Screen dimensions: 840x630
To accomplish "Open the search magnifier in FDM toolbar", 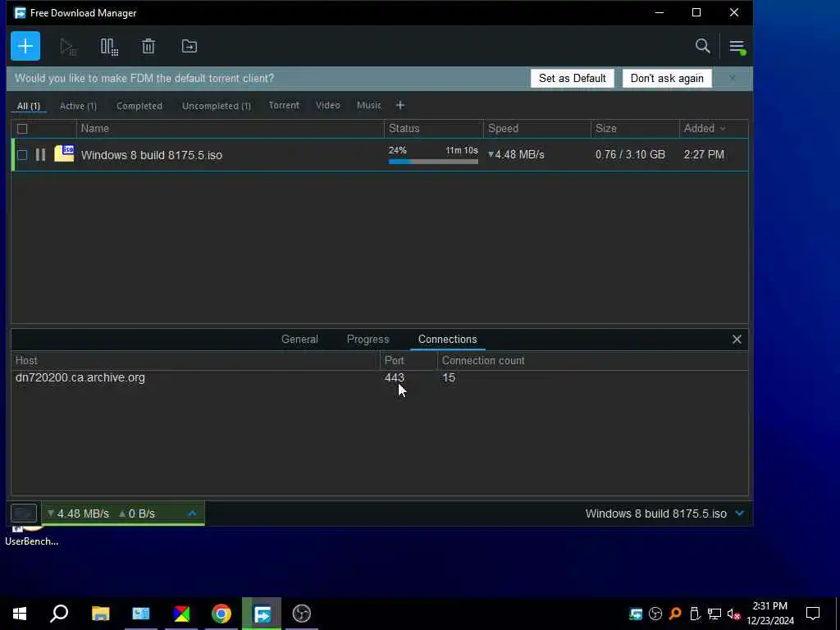I will click(x=702, y=46).
